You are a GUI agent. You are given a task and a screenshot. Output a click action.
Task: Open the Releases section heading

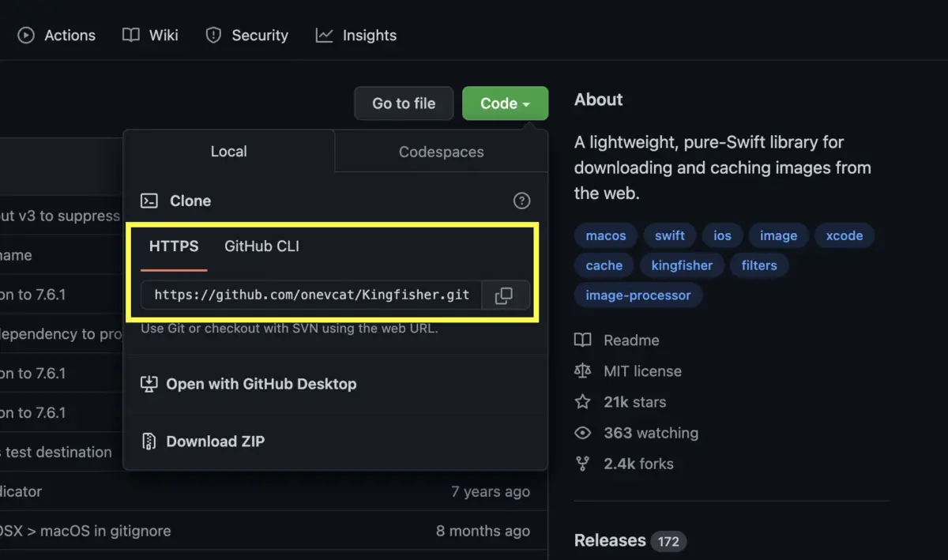pyautogui.click(x=610, y=540)
